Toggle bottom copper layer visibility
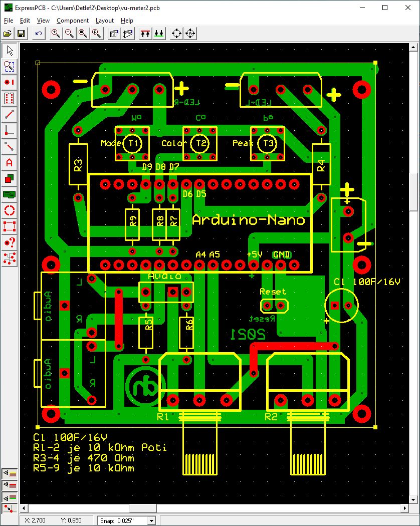 (x=10, y=497)
